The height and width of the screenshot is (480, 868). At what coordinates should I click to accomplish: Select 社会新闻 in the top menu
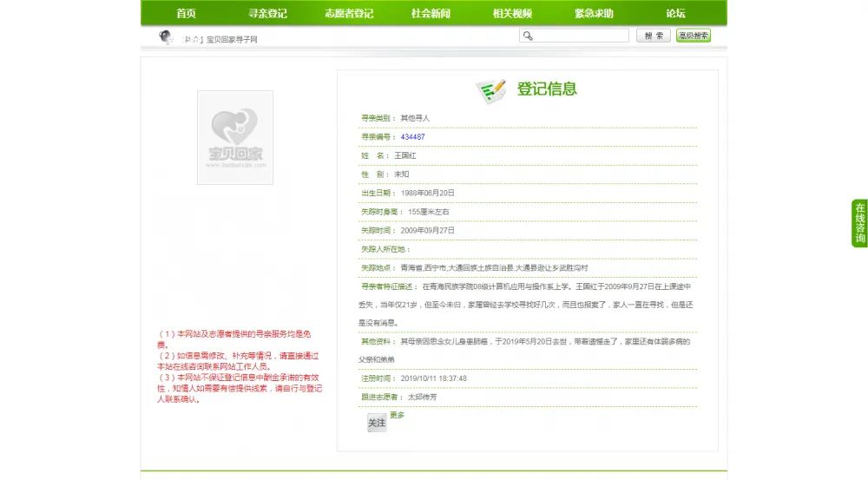tap(431, 13)
